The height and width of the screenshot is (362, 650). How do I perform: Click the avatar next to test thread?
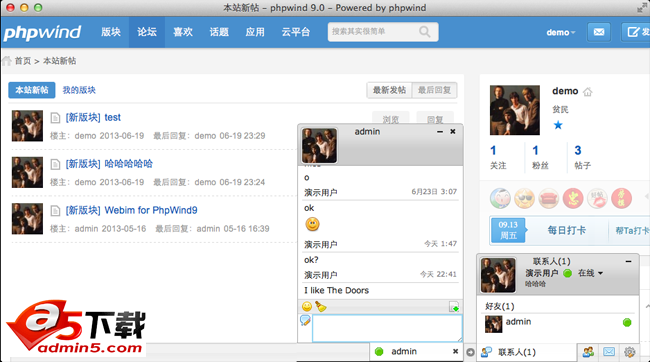pos(27,126)
